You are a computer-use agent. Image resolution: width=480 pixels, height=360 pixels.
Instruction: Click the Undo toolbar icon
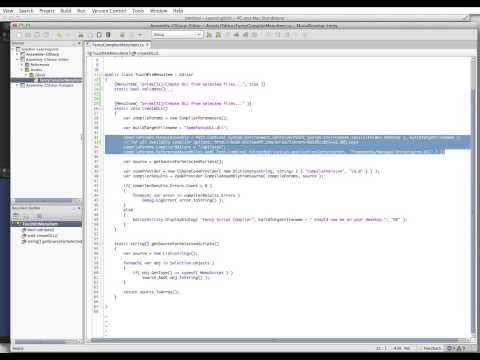(x=59, y=35)
